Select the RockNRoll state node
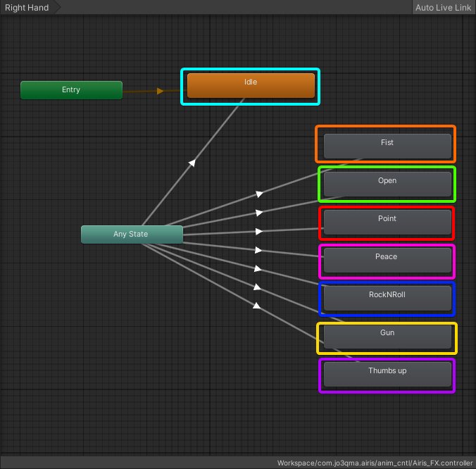 (x=387, y=298)
